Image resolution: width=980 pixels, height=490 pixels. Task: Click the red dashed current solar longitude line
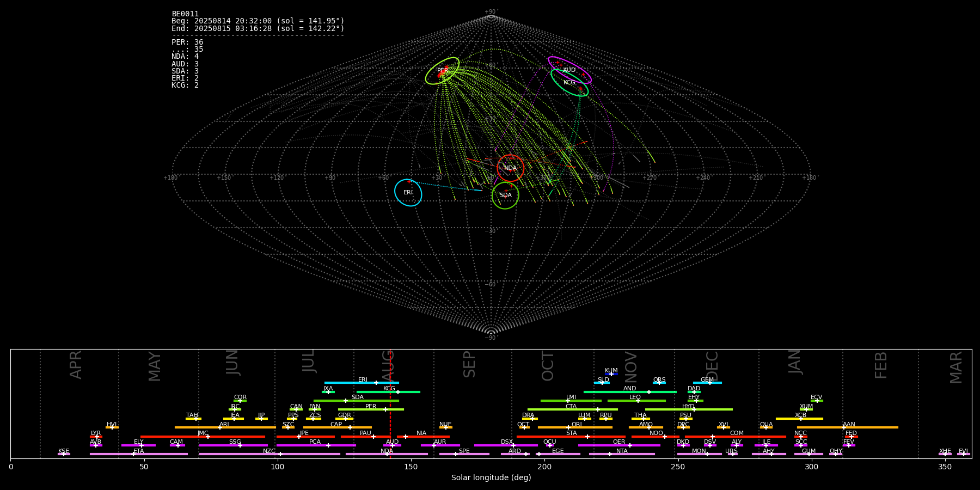coord(390,403)
